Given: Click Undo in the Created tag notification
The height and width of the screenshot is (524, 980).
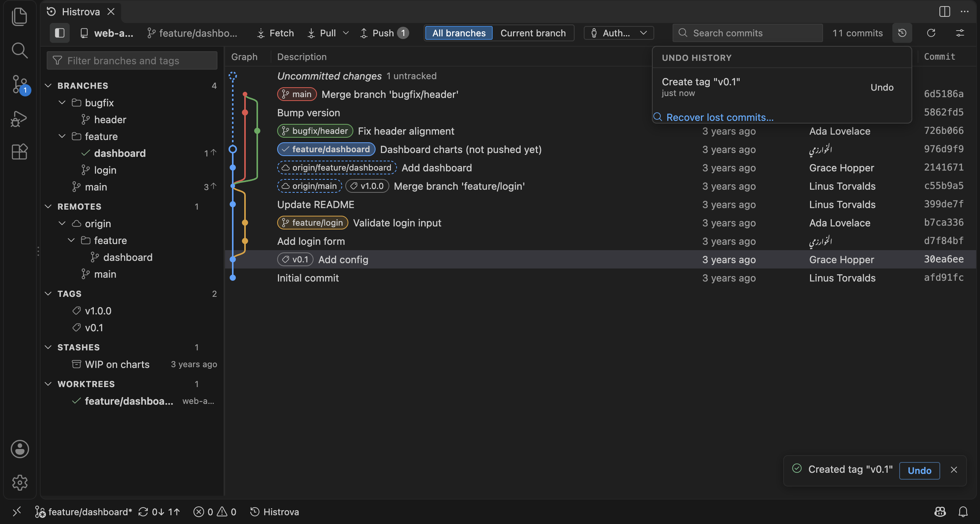Looking at the screenshot, I should click(x=919, y=470).
